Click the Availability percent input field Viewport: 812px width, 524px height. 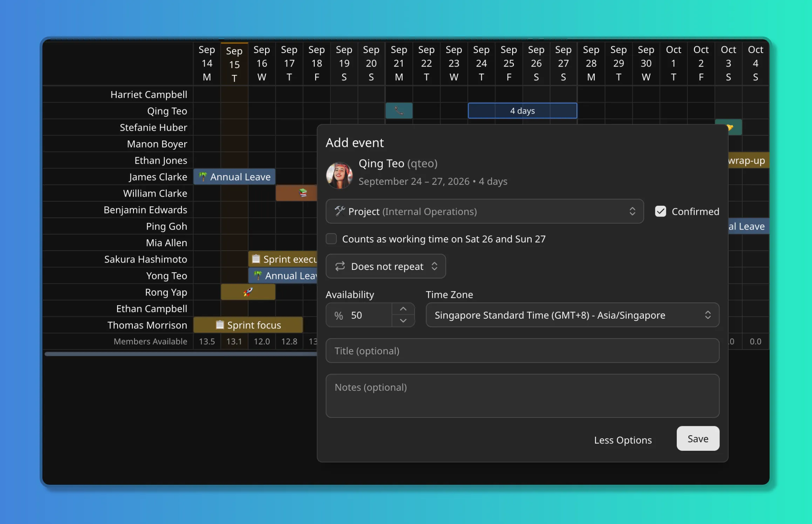359,315
